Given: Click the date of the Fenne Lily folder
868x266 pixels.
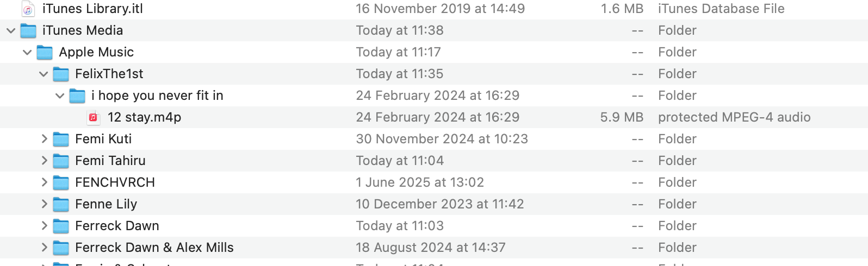Looking at the screenshot, I should [439, 204].
